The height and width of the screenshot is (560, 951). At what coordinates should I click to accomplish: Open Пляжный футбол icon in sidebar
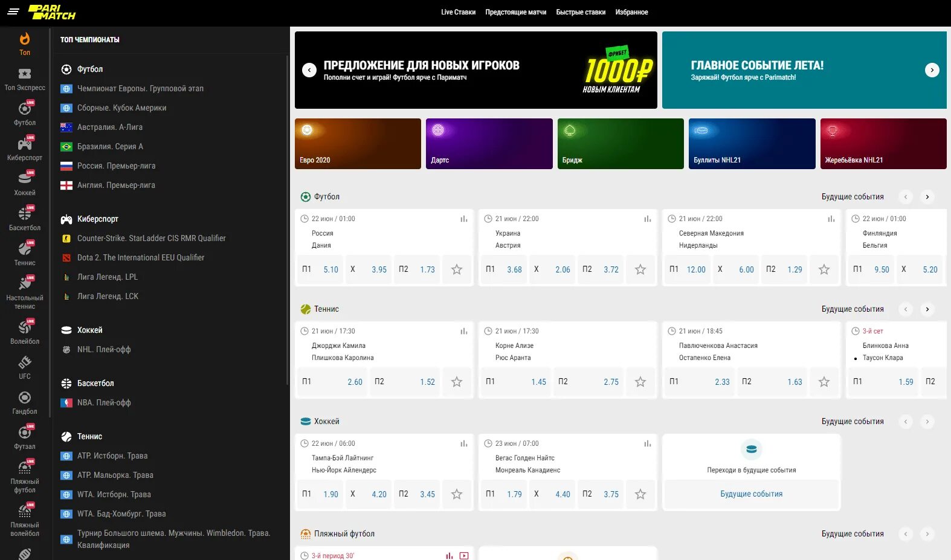(x=25, y=468)
